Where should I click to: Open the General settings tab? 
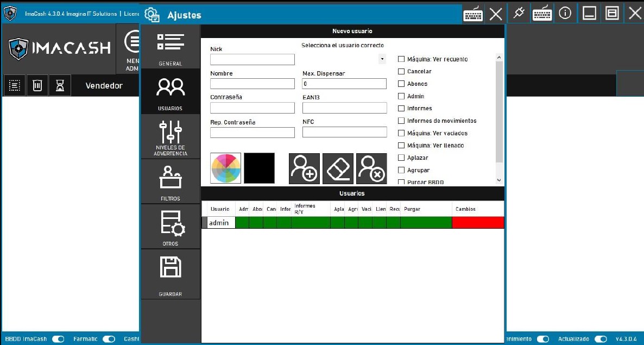click(x=171, y=47)
